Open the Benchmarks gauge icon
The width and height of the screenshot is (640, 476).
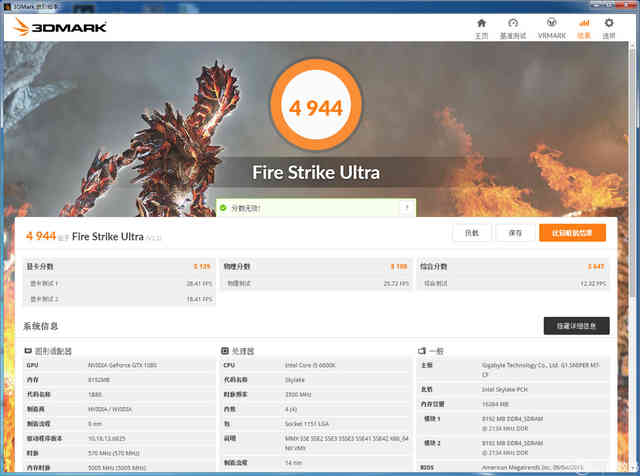(x=513, y=23)
